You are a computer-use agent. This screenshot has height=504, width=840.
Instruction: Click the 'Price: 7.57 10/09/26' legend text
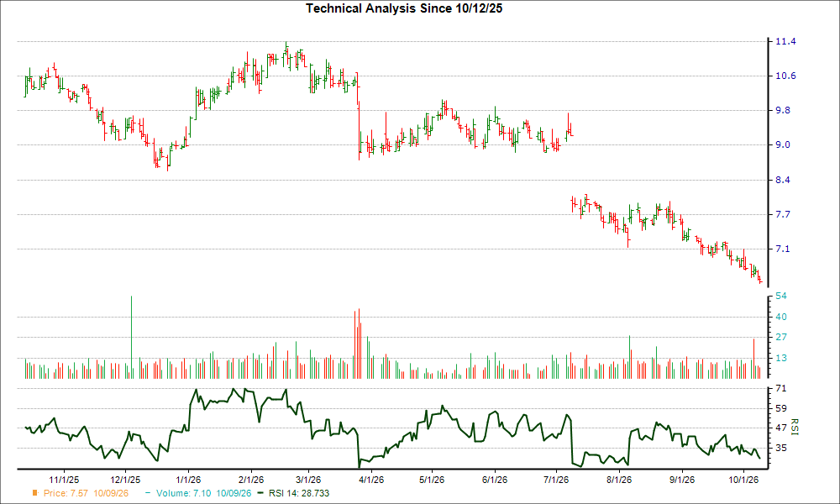tap(87, 493)
